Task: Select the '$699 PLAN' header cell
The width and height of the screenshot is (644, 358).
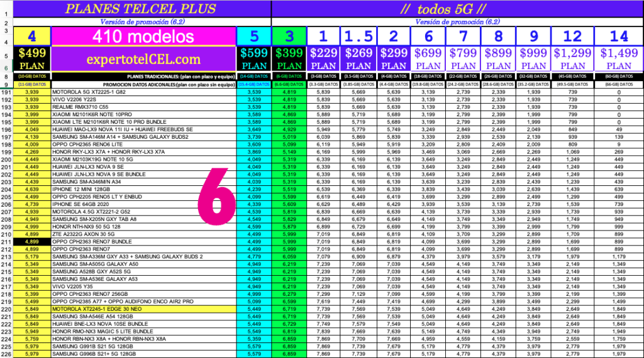Action: point(428,59)
